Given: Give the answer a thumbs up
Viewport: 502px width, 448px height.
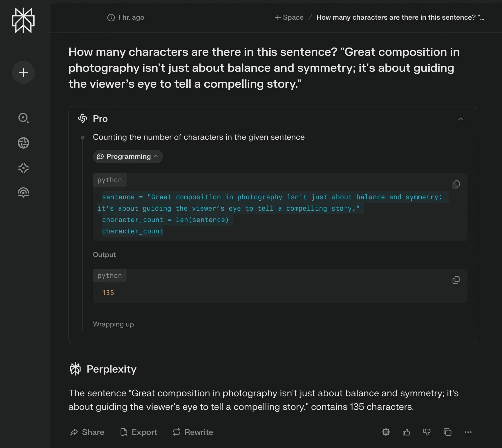Looking at the screenshot, I should point(406,432).
